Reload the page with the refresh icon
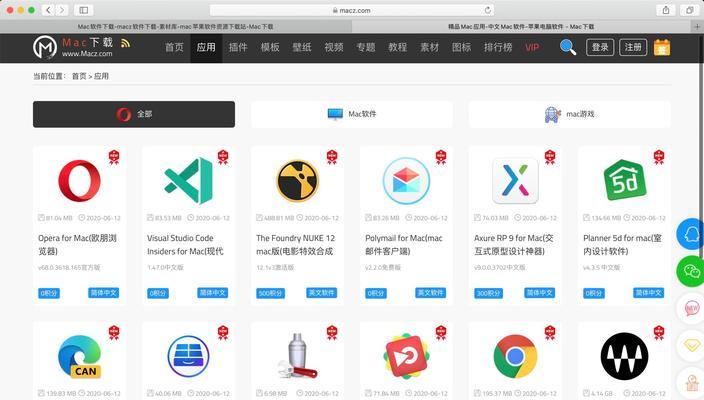704x400 pixels. (488, 10)
